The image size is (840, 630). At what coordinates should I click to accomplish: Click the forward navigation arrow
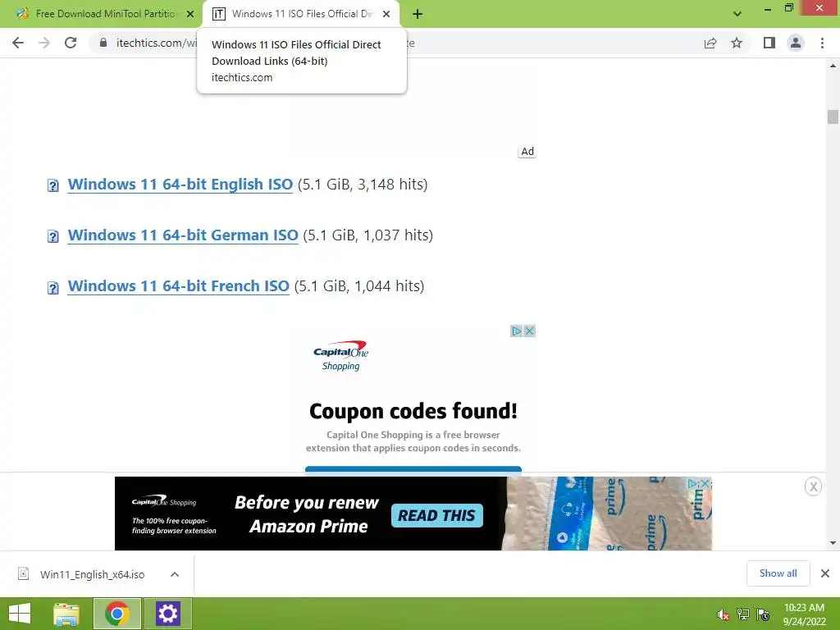(x=44, y=43)
